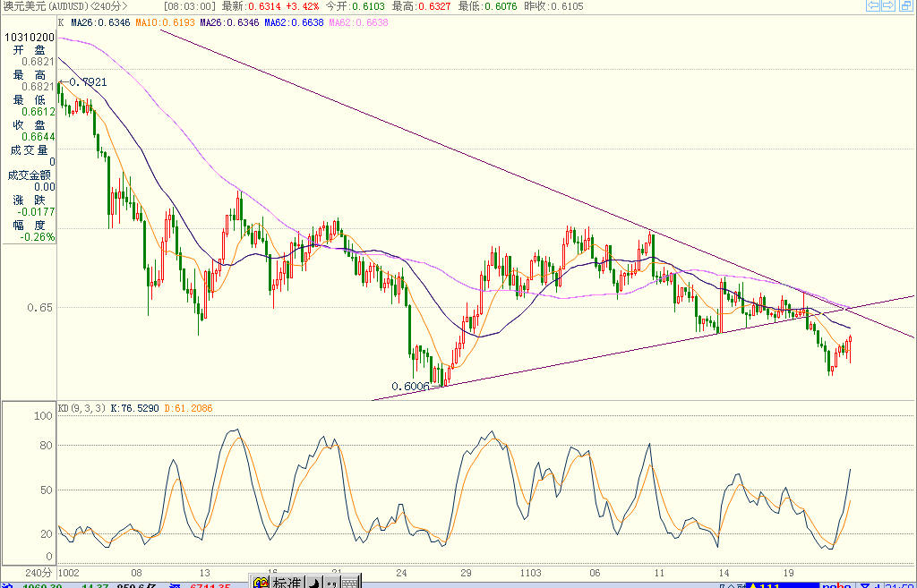Click the +3.42% change value

coord(303,6)
